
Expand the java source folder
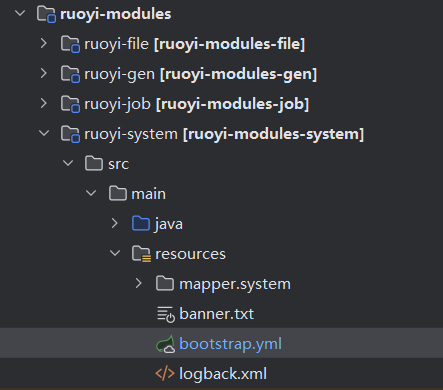tap(115, 223)
